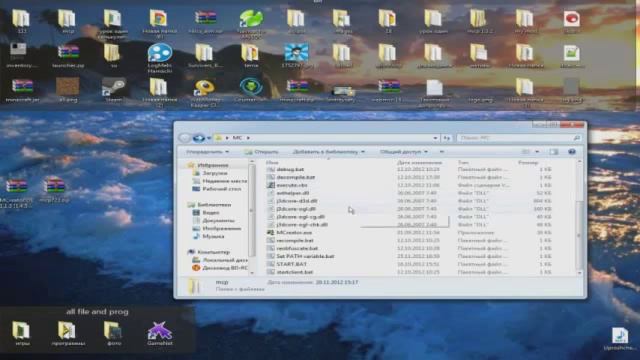Select the file Set PATH variable.bat
This screenshot has height=360, width=640.
click(305, 256)
